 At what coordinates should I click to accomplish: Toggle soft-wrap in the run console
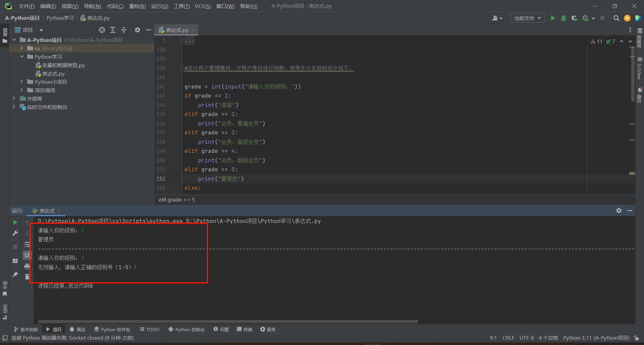(x=27, y=244)
